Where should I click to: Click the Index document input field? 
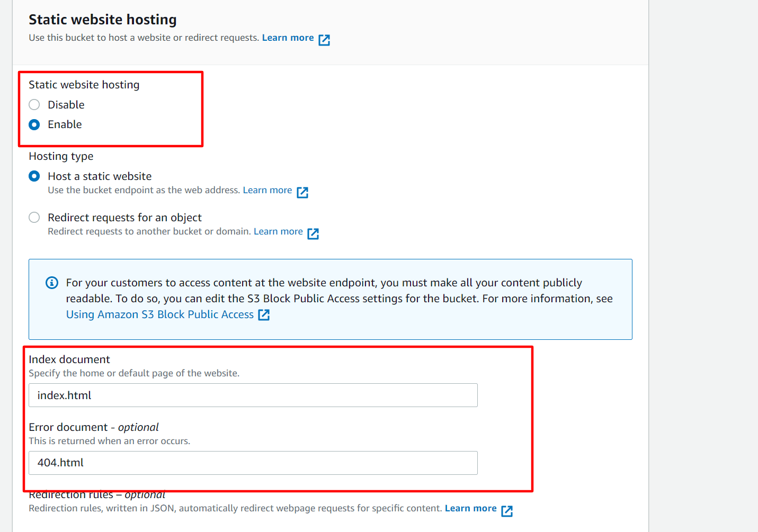[x=253, y=395]
